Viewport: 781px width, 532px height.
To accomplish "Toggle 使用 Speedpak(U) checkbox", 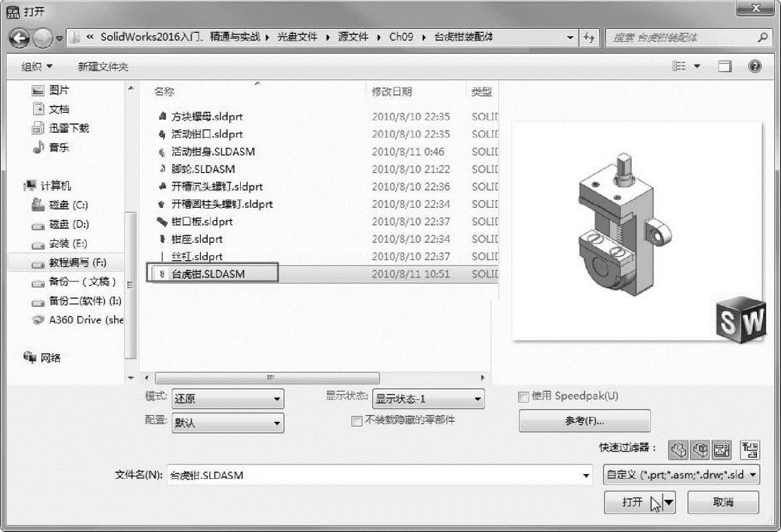I will point(524,397).
